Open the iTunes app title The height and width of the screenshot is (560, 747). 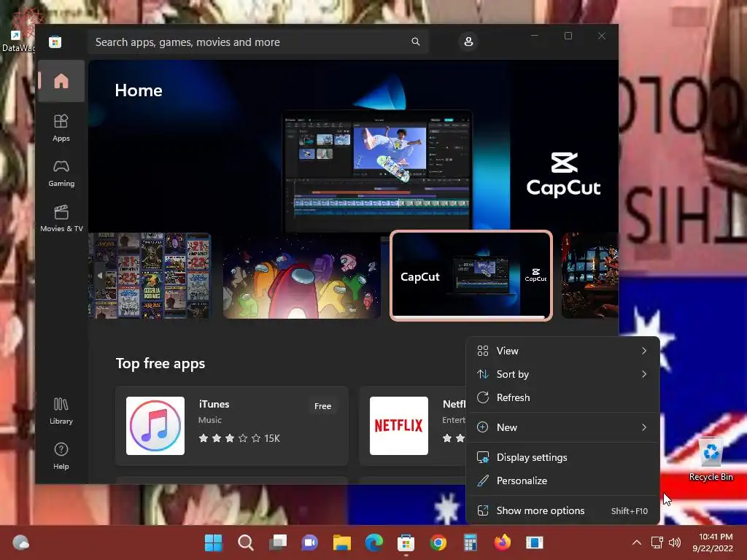click(x=214, y=404)
